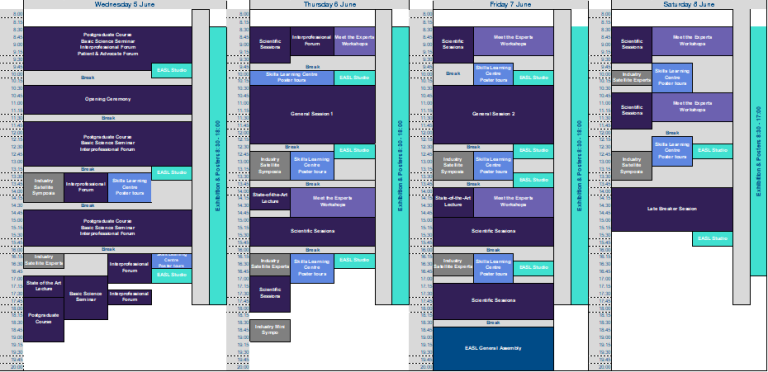This screenshot has height=372, width=768.
Task: Click the Thursday 6 June column header
Action: click(x=329, y=4)
